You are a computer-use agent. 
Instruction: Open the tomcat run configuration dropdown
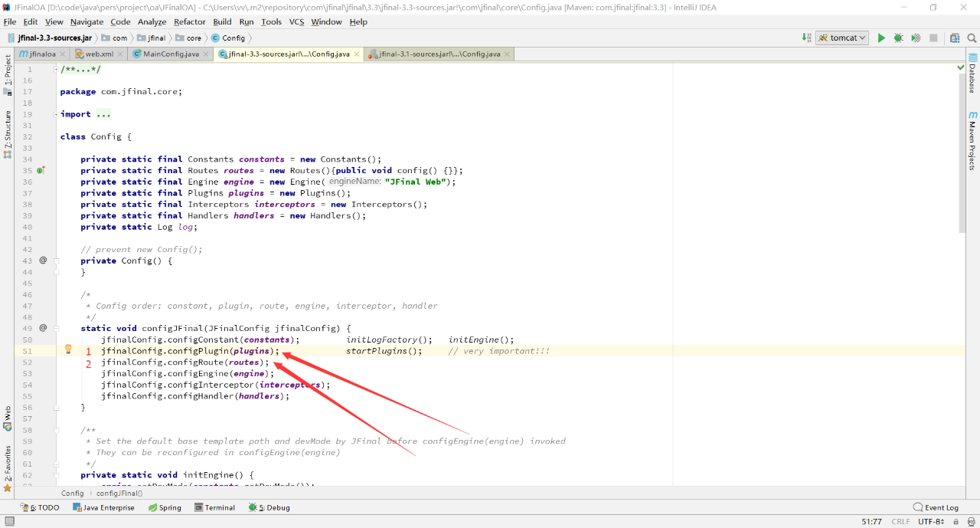[x=841, y=38]
